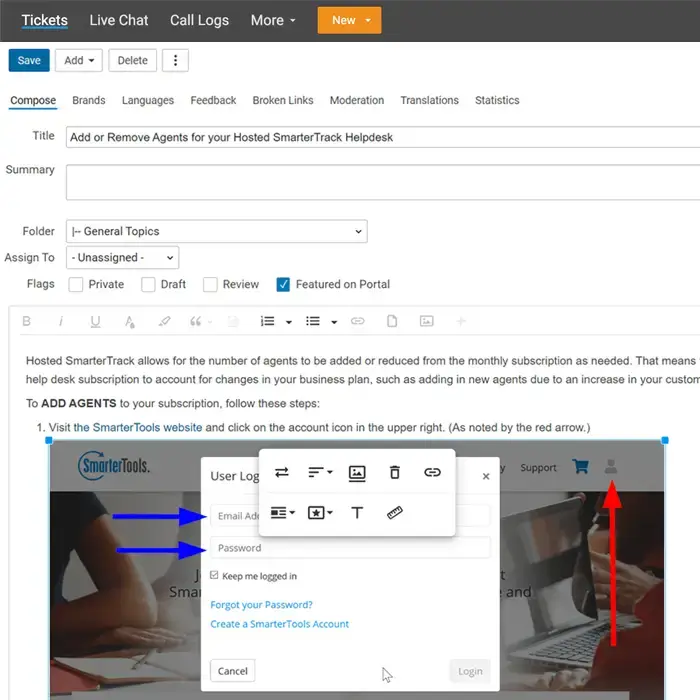Switch to Translations tab

(x=429, y=100)
